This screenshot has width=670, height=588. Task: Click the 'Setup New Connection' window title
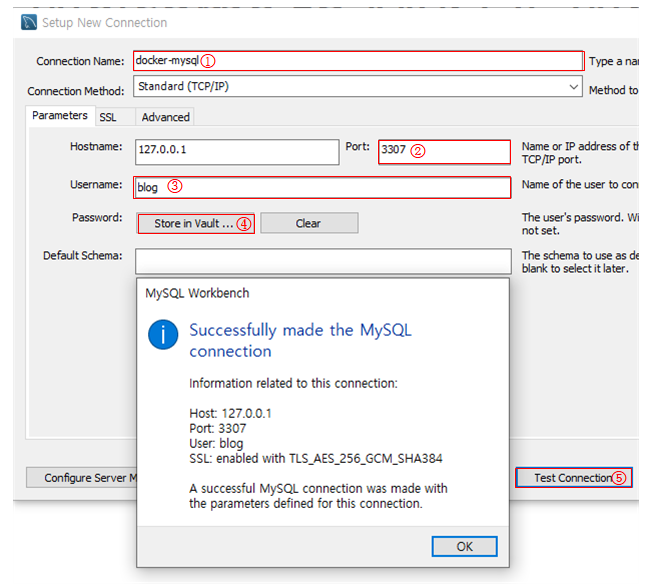pos(105,23)
